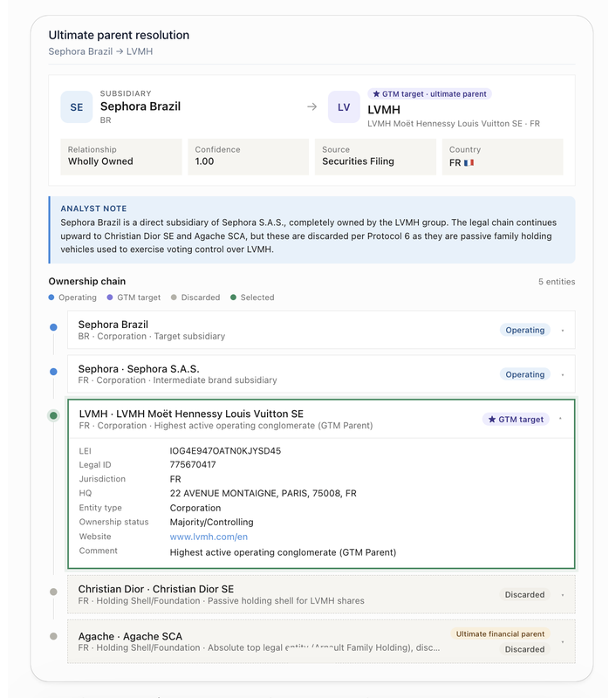Select the Agache · Agache SCA row
This screenshot has width=616, height=698.
click(x=321, y=641)
